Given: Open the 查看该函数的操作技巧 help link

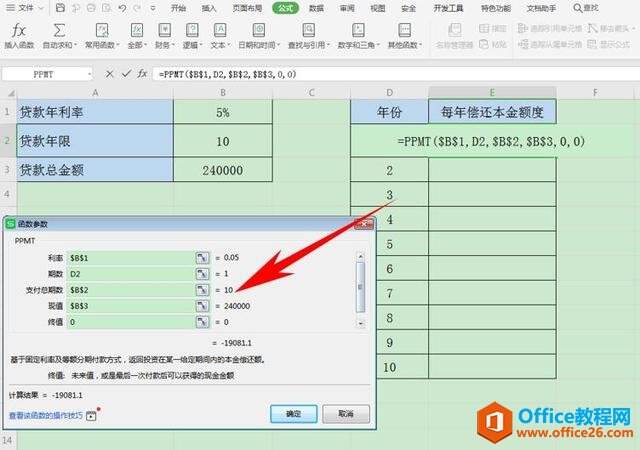Looking at the screenshot, I should 46,416.
